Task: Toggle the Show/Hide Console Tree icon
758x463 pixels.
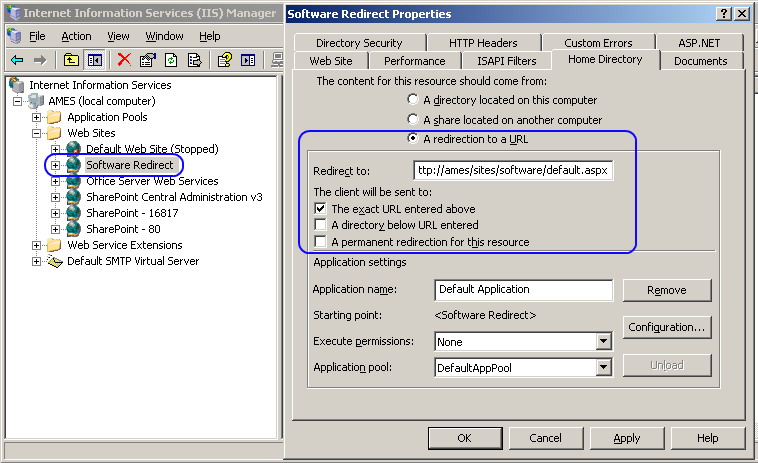Action: [94, 60]
